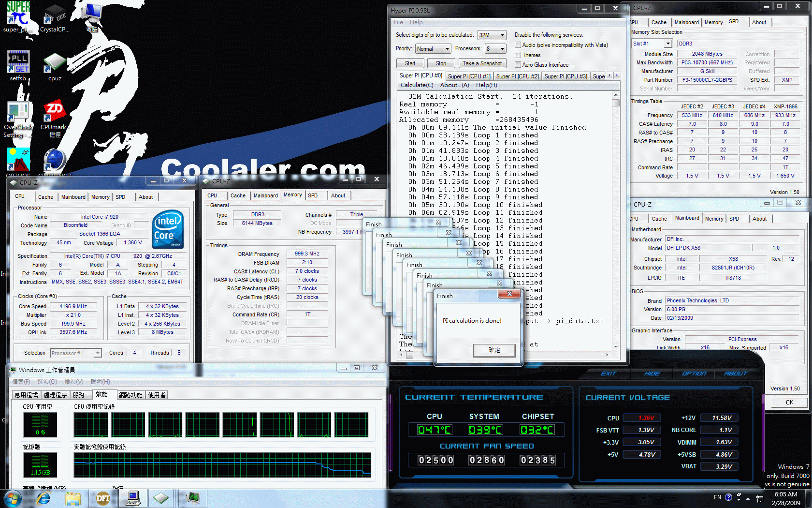Open the super_pi desktop shortcut
This screenshot has height=508, width=812.
(x=18, y=17)
